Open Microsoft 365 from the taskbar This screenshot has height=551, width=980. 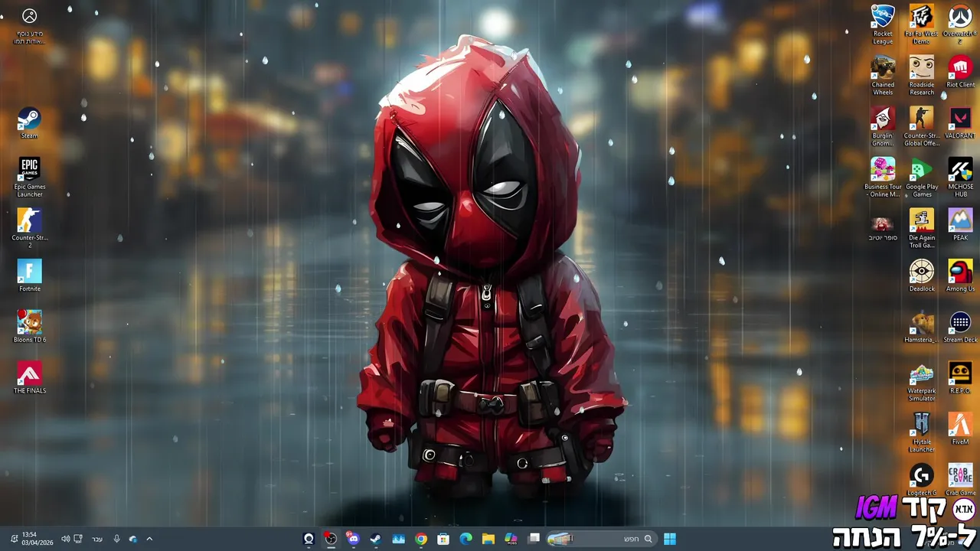(x=511, y=539)
